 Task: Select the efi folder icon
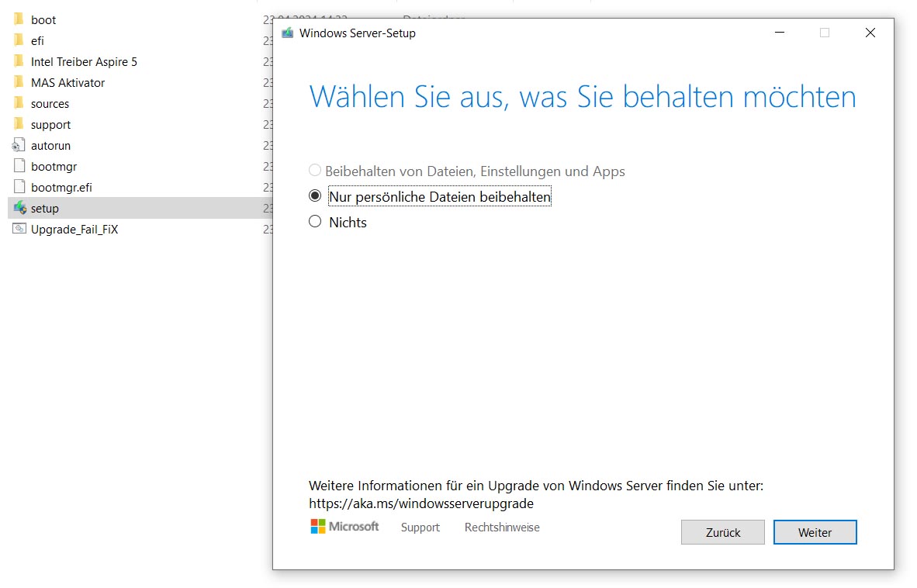point(19,40)
